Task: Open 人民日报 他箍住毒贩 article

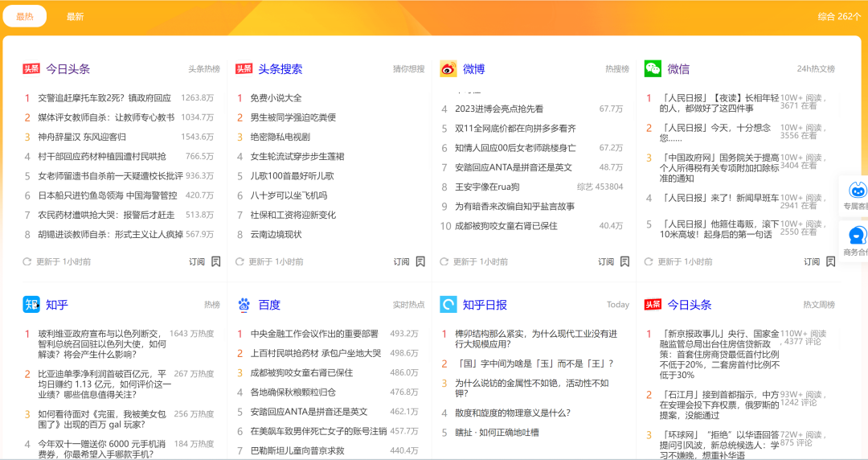Action: coord(719,229)
